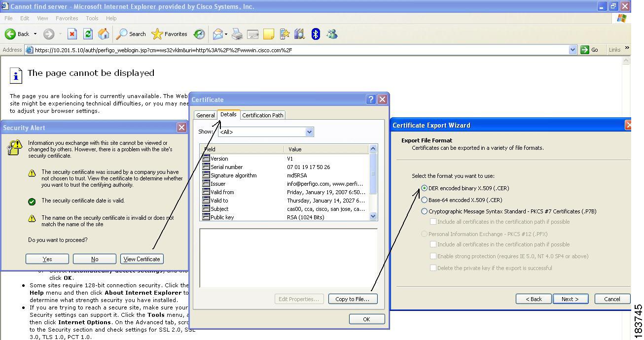Click the Forward arrow in the IE toolbar
644x340 pixels.
(48, 34)
